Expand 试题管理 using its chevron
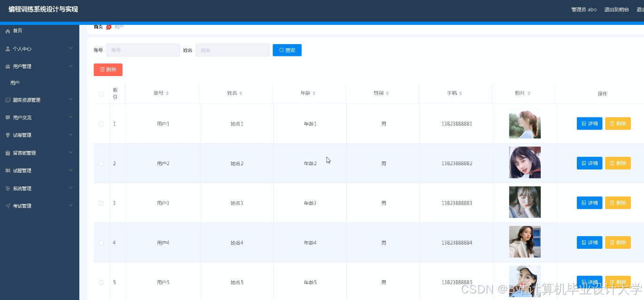This screenshot has height=300, width=644. (71, 170)
